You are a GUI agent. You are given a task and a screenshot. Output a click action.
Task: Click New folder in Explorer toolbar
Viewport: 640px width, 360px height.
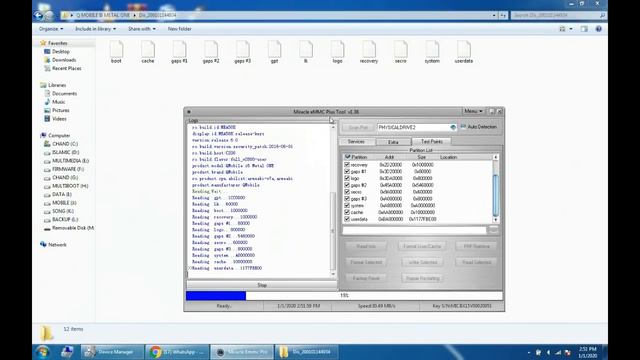[179, 29]
